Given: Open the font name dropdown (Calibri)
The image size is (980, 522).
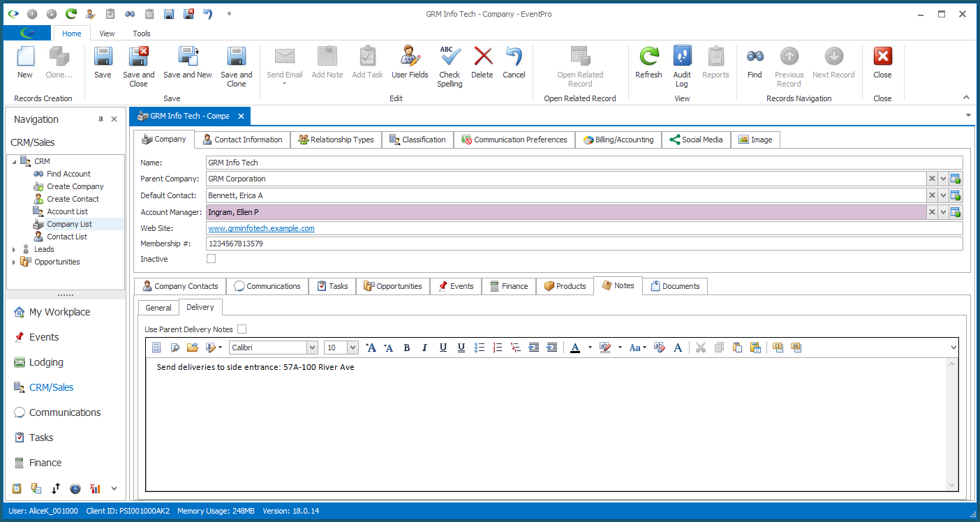Looking at the screenshot, I should click(x=312, y=348).
